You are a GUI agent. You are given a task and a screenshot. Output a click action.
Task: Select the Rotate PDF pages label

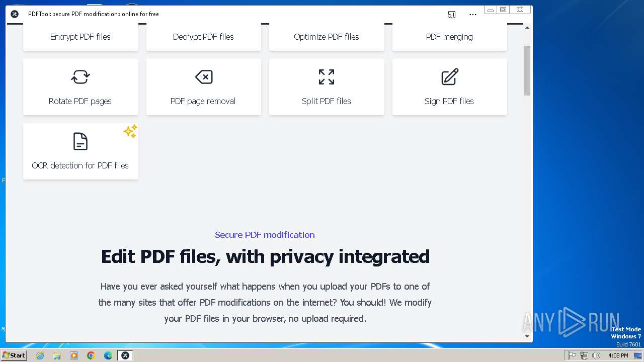pyautogui.click(x=80, y=101)
